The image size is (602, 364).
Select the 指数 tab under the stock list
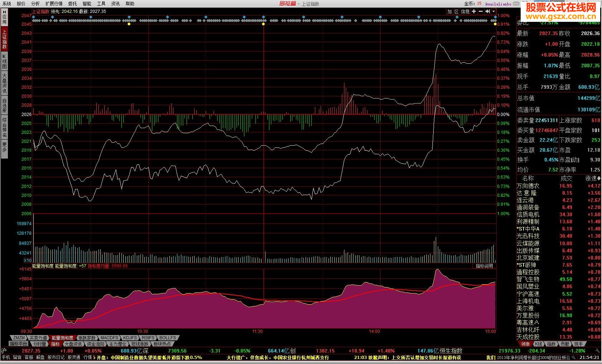coord(551,344)
